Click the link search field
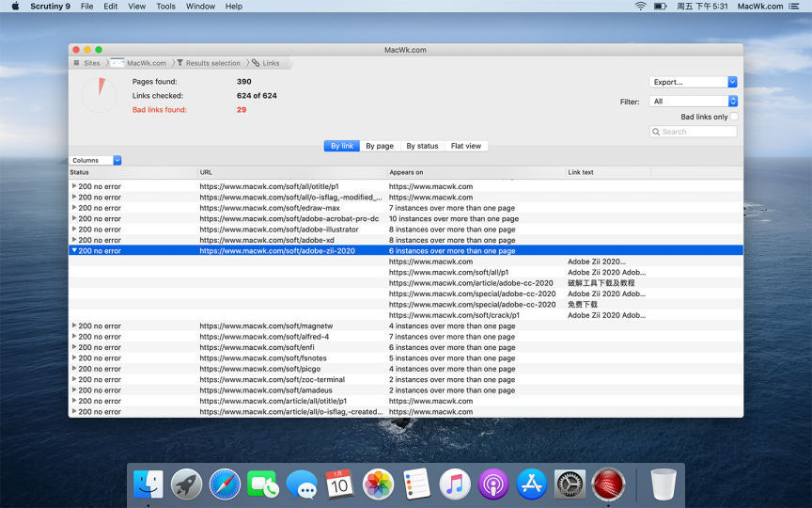The image size is (812, 508). (x=697, y=132)
